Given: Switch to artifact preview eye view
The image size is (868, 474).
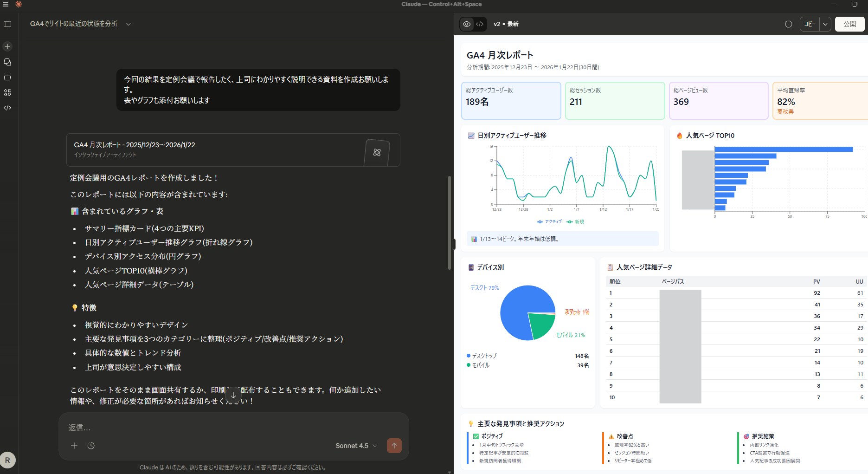Looking at the screenshot, I should (467, 24).
